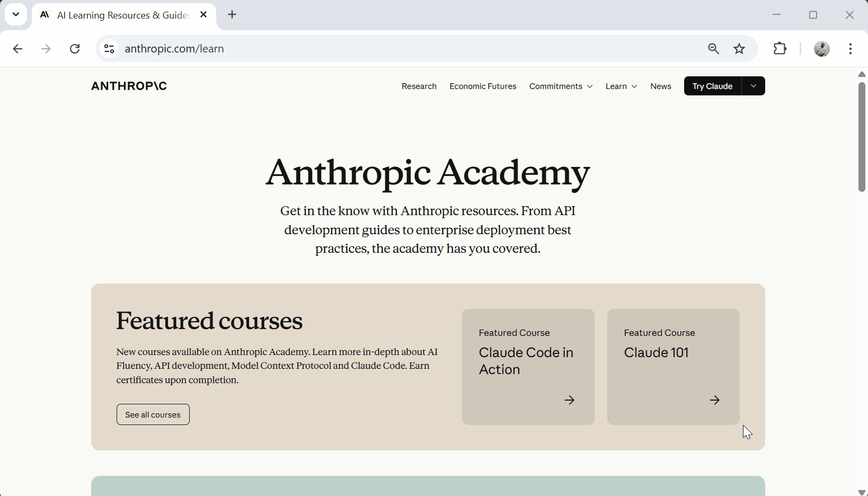Screen dimensions: 868x496
Task: Reload the page with the refresh icon
Action: [75, 49]
